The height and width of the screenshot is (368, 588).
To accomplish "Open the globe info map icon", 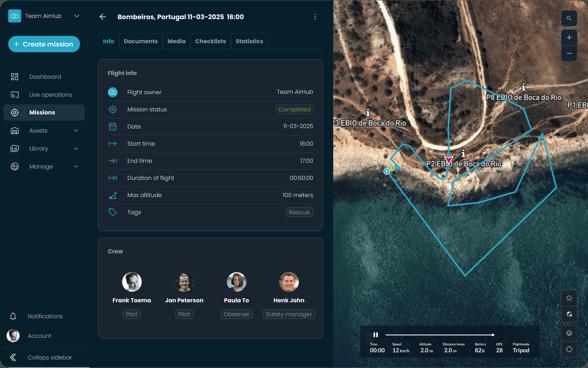I will [569, 314].
